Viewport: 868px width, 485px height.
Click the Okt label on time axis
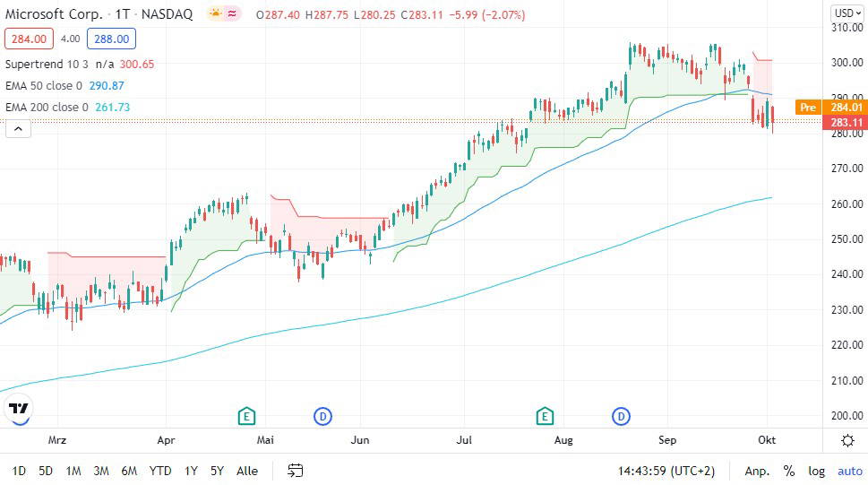[x=767, y=440]
